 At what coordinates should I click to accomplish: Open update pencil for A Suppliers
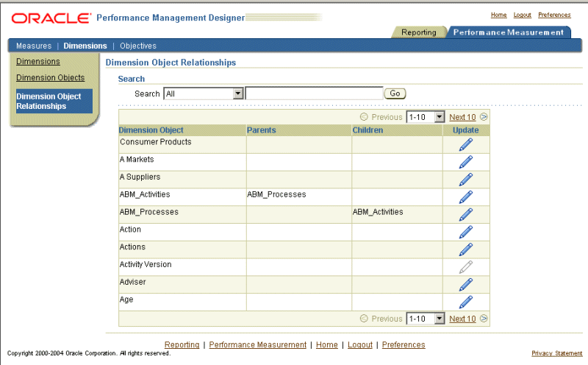[x=466, y=180]
